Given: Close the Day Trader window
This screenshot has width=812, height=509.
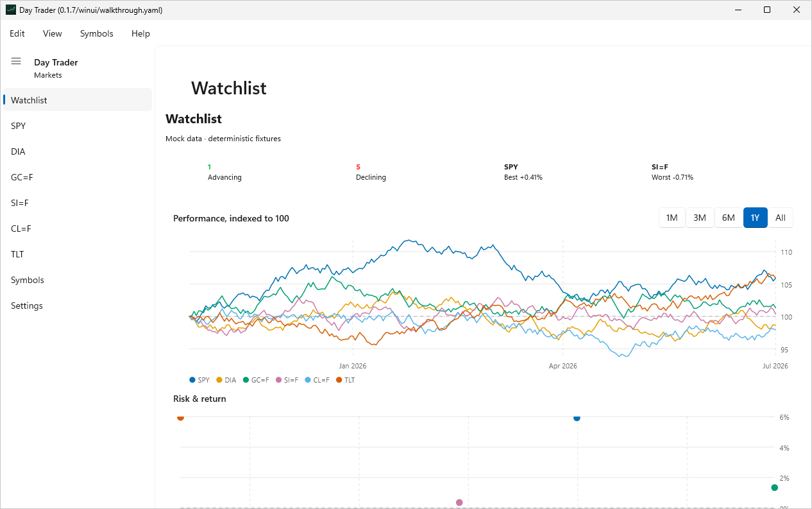Looking at the screenshot, I should (797, 10).
